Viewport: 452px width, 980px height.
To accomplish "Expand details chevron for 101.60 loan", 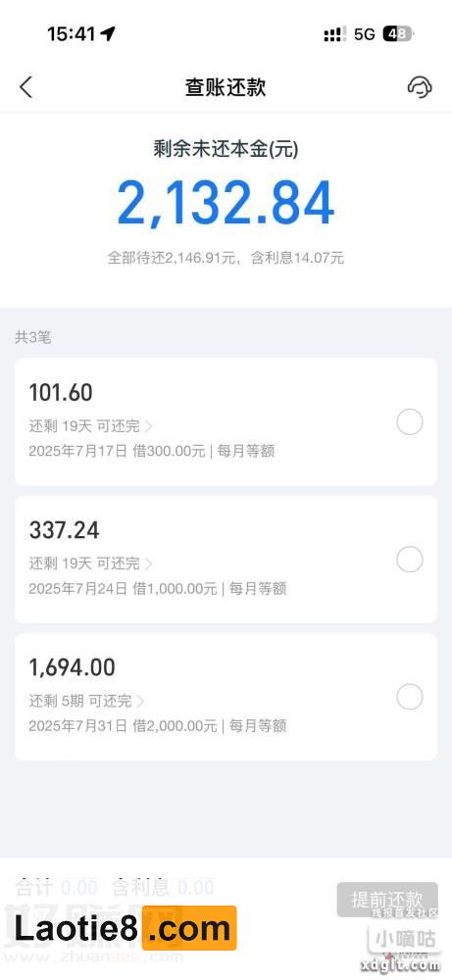I will [148, 427].
